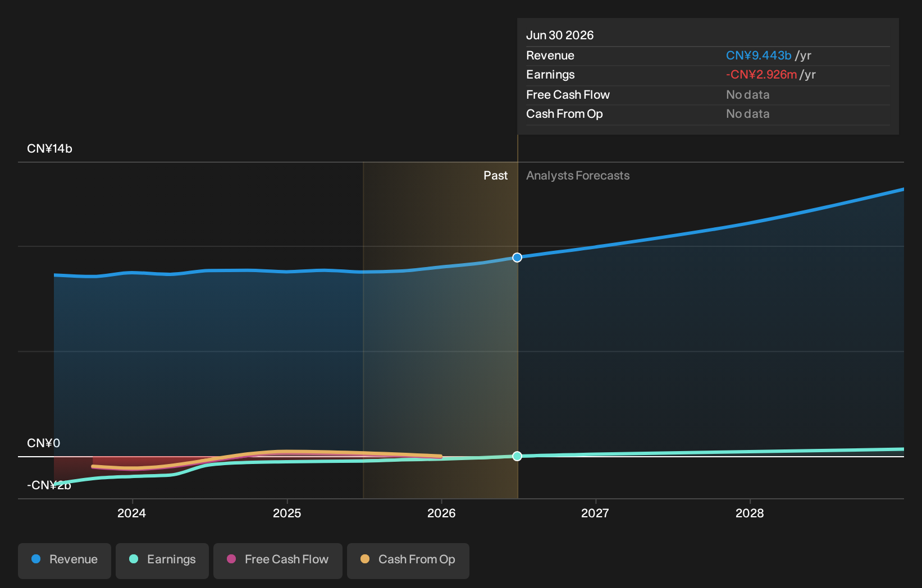Click Free Cash Flow row in tooltip
This screenshot has height=588, width=922.
click(x=708, y=95)
